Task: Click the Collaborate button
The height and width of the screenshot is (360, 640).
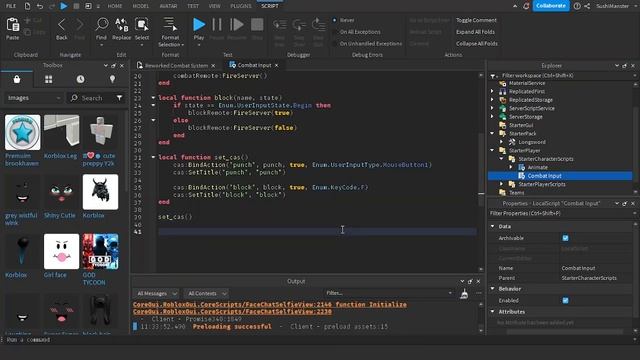Action: [551, 6]
